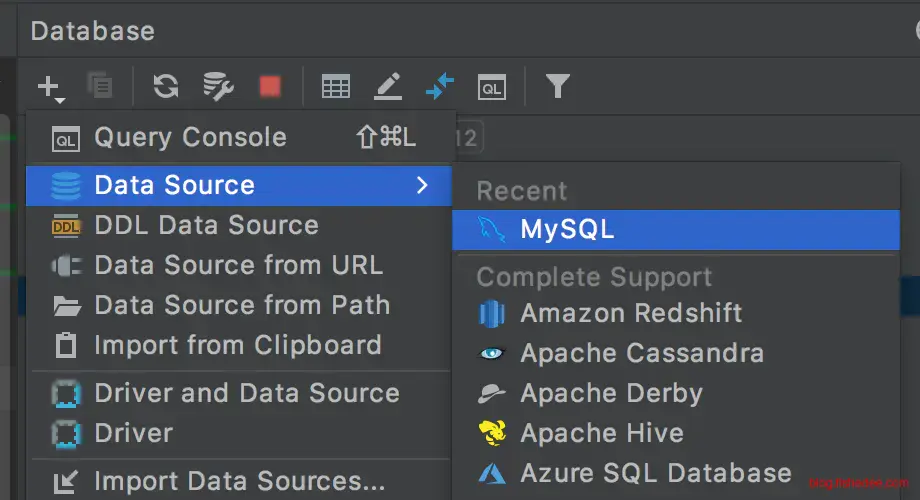Choose Amazon Redshift data source

(x=630, y=314)
